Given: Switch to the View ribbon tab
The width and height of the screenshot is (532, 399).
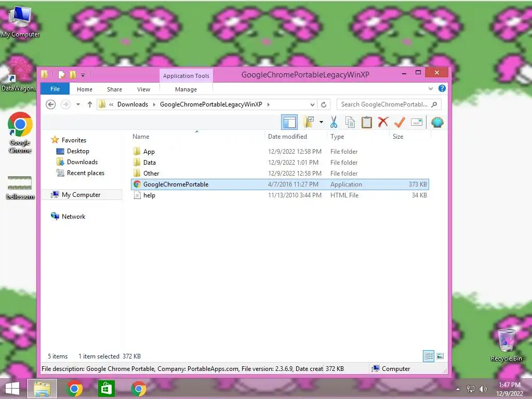Looking at the screenshot, I should (143, 89).
